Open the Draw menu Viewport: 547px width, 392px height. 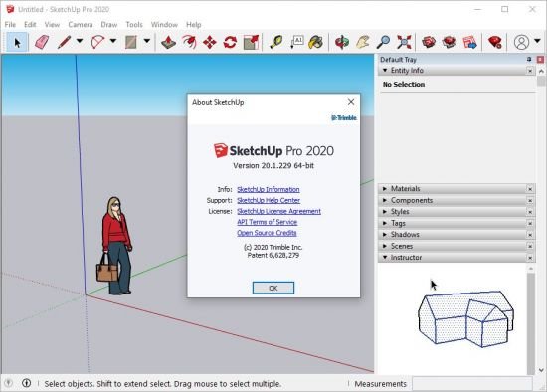click(x=109, y=25)
